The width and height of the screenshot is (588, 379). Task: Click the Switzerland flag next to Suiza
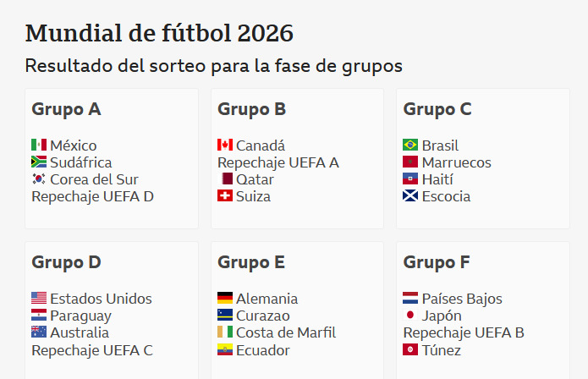point(225,196)
